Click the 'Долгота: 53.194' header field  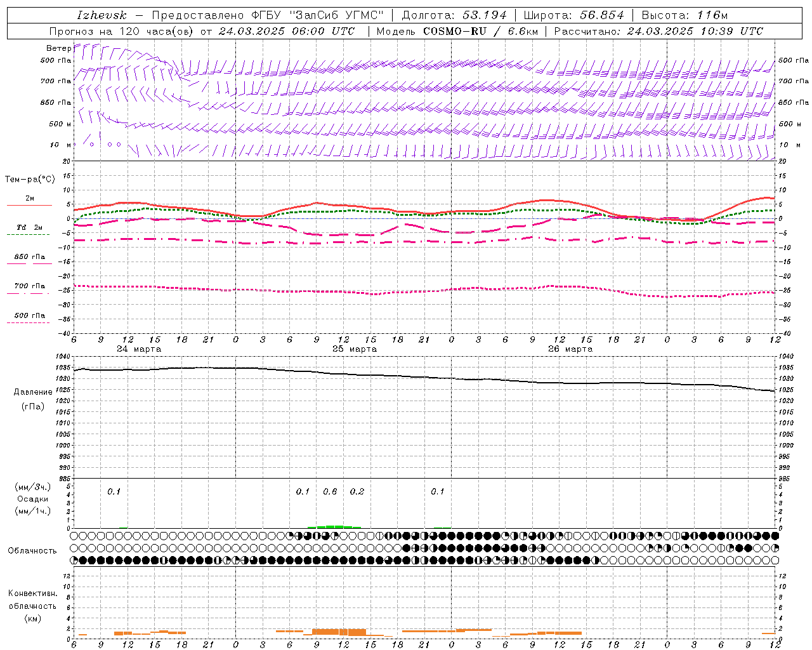click(454, 15)
